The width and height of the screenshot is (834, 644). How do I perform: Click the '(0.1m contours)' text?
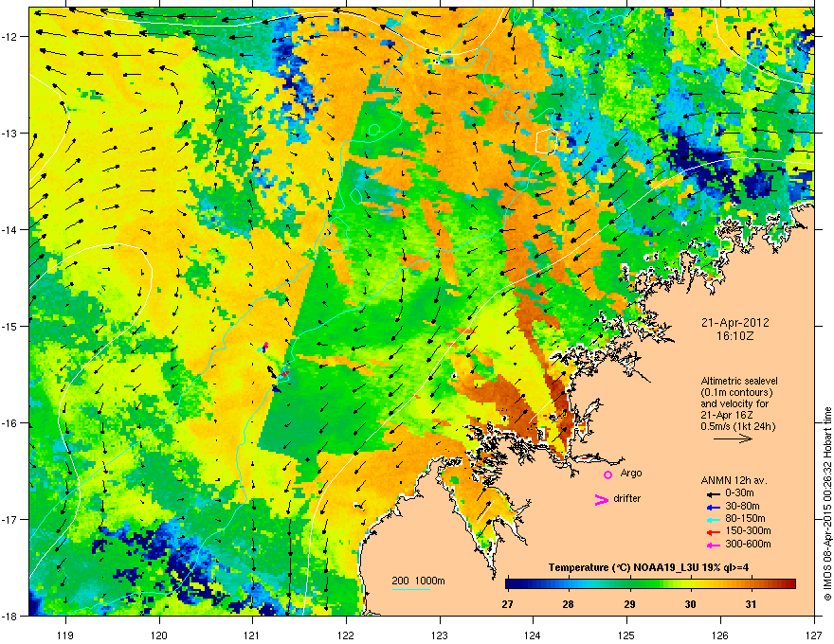click(736, 392)
